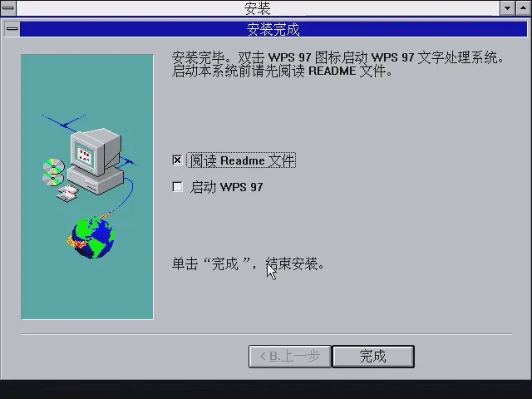Click the 完成 button to finish
532x399 pixels.
[x=373, y=357]
